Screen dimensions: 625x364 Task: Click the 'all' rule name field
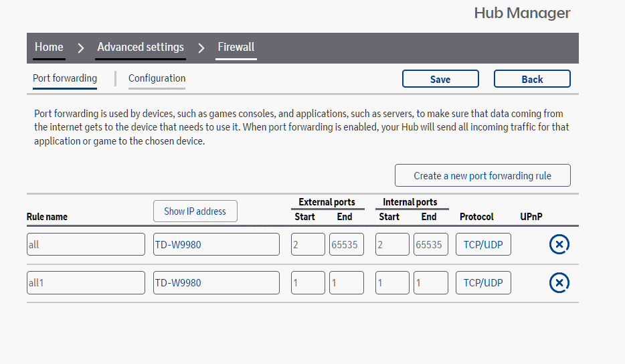[86, 245]
